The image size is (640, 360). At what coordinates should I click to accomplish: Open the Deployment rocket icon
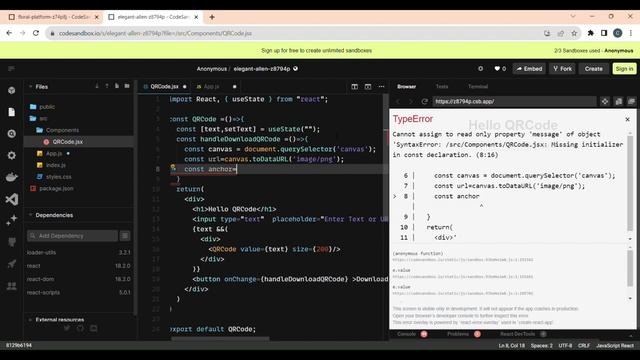[11, 264]
